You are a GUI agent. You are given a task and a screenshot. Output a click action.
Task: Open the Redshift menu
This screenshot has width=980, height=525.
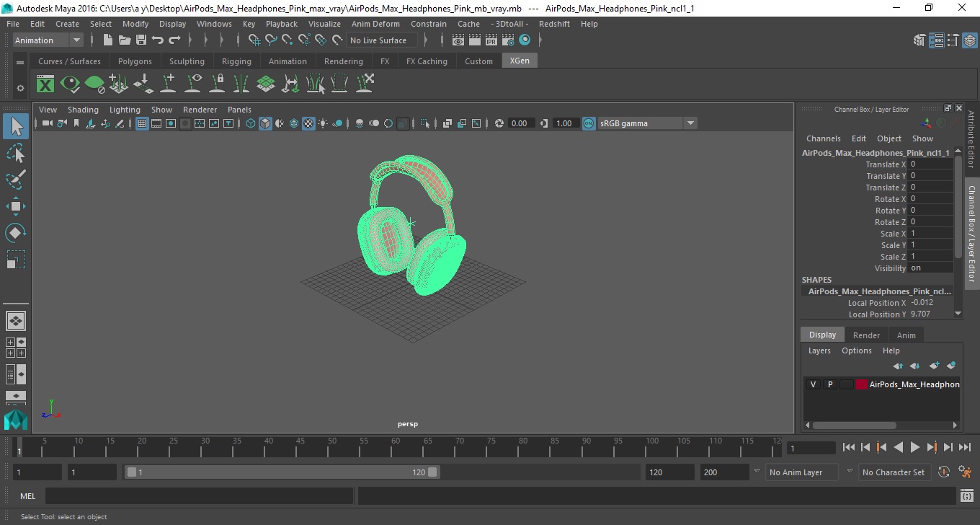pyautogui.click(x=554, y=24)
